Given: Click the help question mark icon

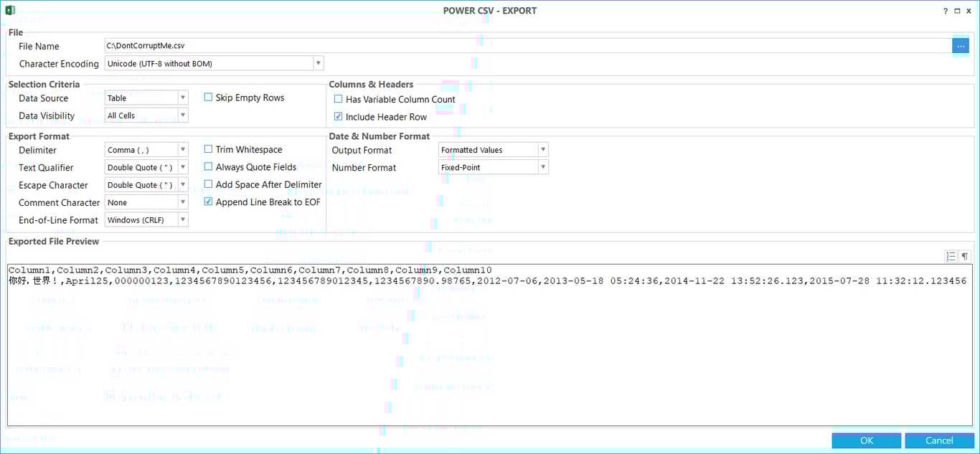Looking at the screenshot, I should (946, 11).
